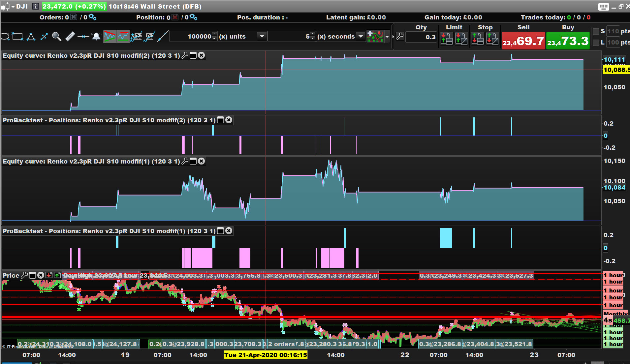Activate the zoom magnifier tool
The image size is (630, 364).
pos(57,37)
